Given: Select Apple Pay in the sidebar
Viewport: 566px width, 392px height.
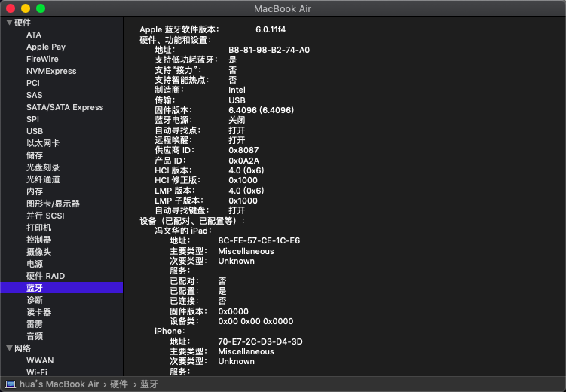Looking at the screenshot, I should [x=46, y=47].
